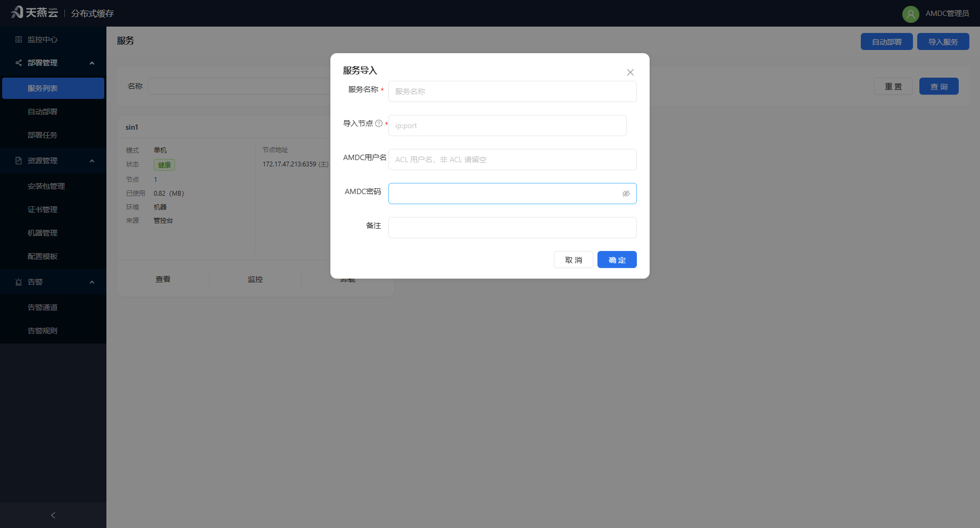Focus the 服务名称 input field
This screenshot has height=528, width=980.
tap(512, 91)
